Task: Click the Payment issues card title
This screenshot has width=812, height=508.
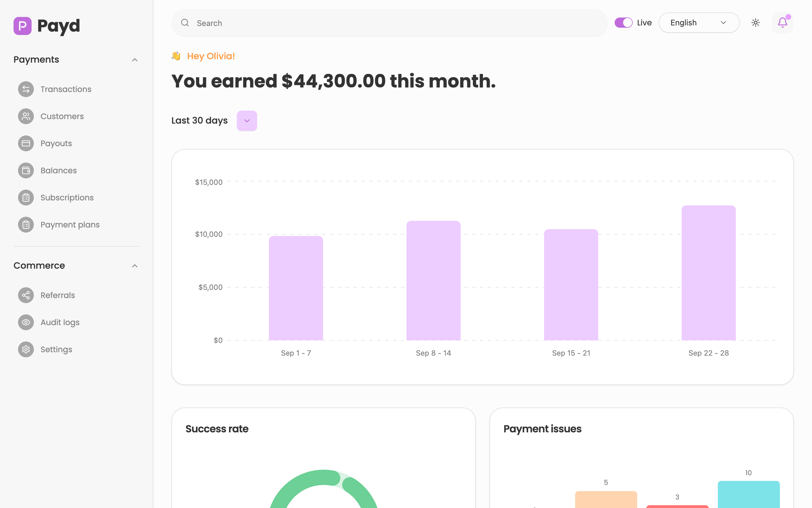Action: coord(542,429)
